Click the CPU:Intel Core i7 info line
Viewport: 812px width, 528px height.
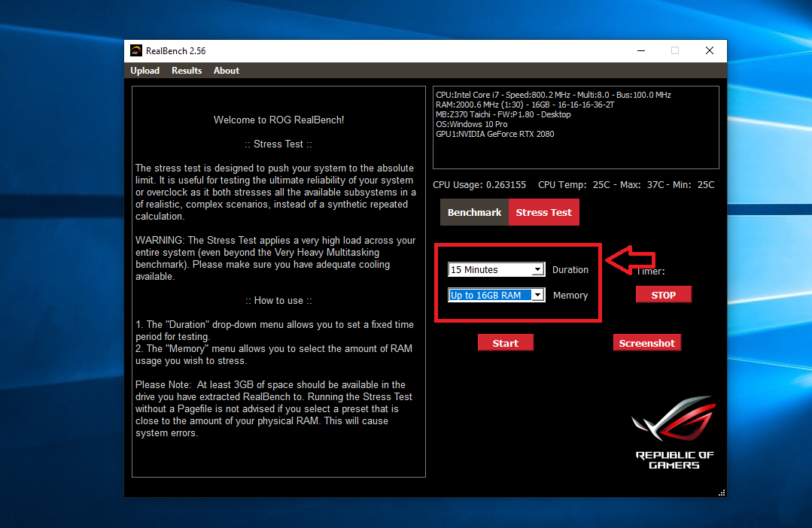pyautogui.click(x=553, y=95)
